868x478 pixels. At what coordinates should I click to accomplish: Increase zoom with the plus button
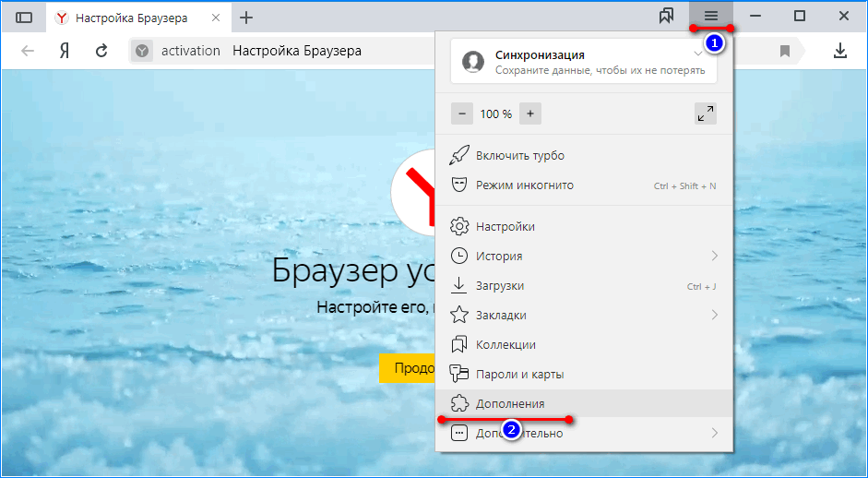[530, 114]
